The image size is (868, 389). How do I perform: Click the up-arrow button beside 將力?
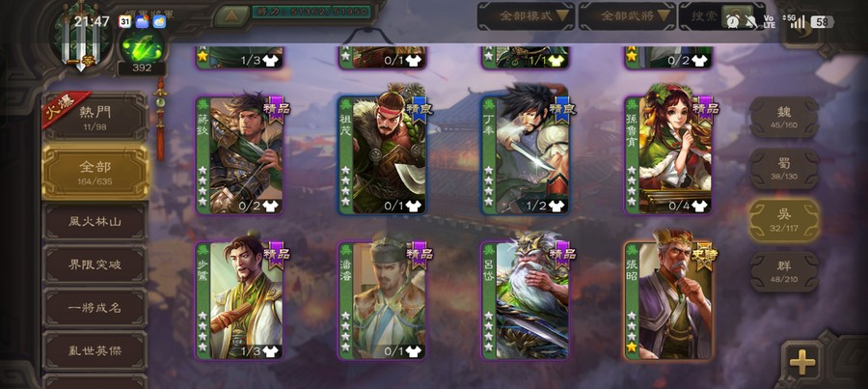(x=231, y=15)
